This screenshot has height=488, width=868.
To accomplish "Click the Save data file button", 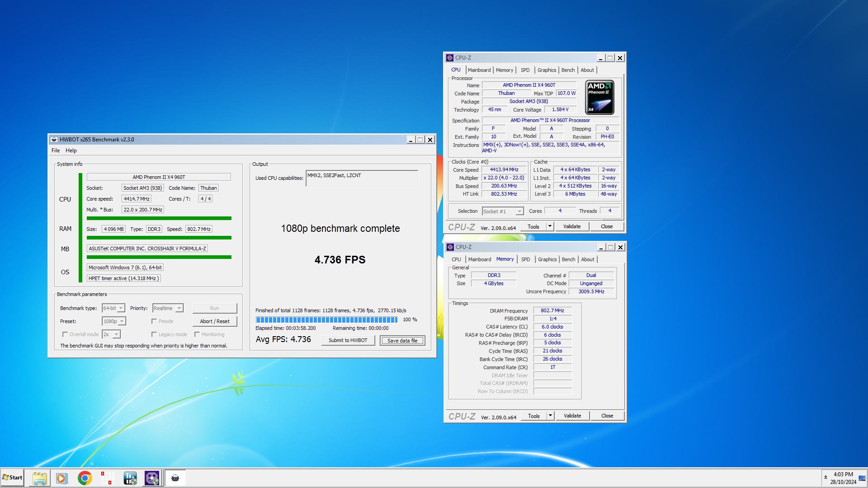I will tap(402, 340).
